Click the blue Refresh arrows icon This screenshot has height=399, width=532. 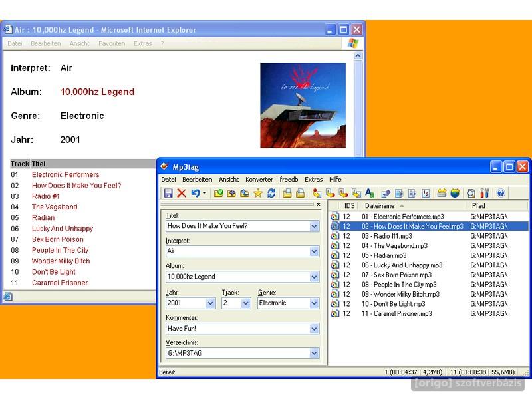coord(271,193)
